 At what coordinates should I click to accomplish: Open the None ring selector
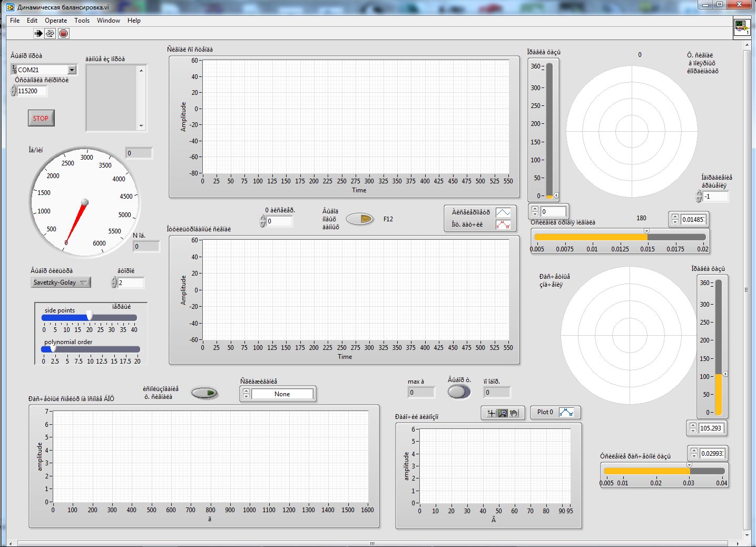[x=282, y=394]
